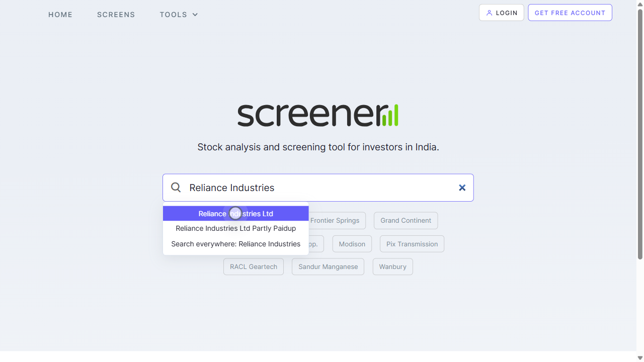644x362 pixels.
Task: Clear the search box using the X icon
Action: [462, 187]
